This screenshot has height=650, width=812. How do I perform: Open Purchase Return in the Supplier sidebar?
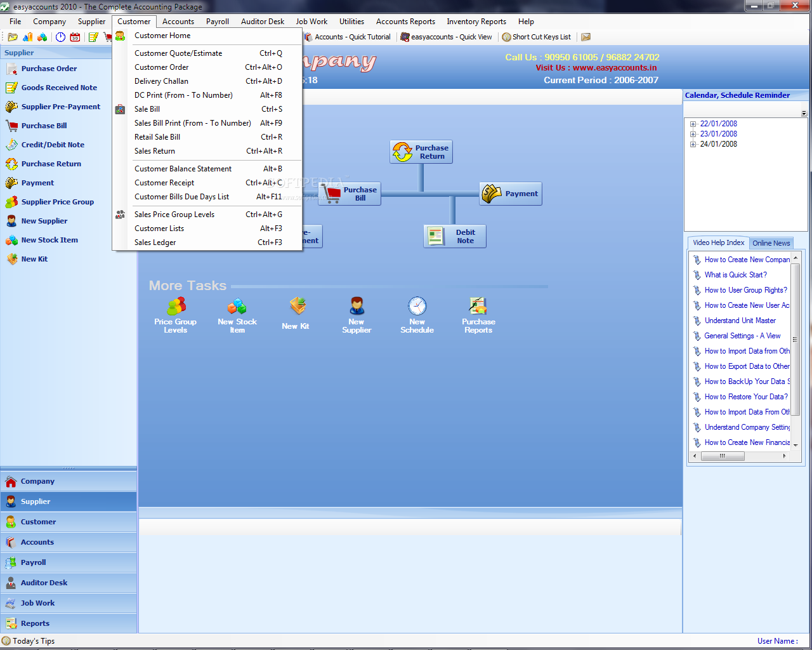coord(51,164)
